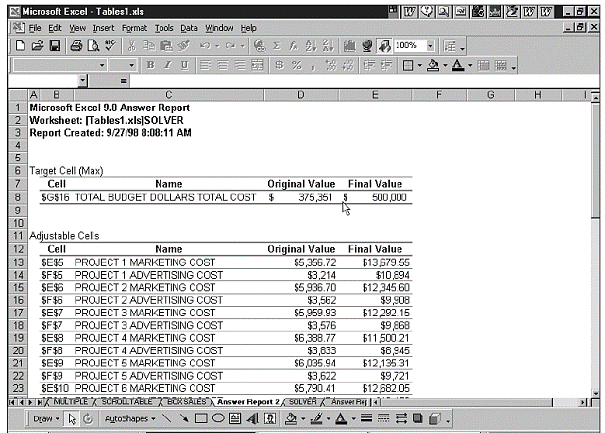The image size is (605, 433).
Task: Switch to the BCK SALES sheet tab
Action: (x=186, y=402)
